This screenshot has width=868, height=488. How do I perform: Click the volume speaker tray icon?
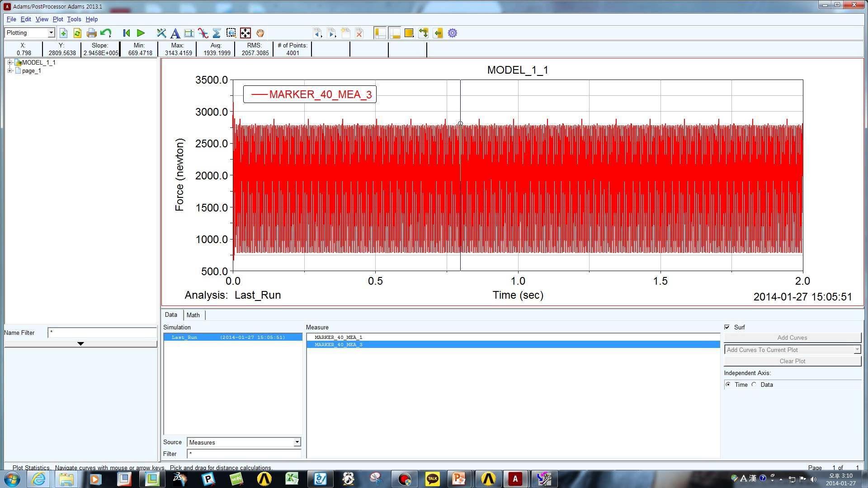click(x=814, y=479)
